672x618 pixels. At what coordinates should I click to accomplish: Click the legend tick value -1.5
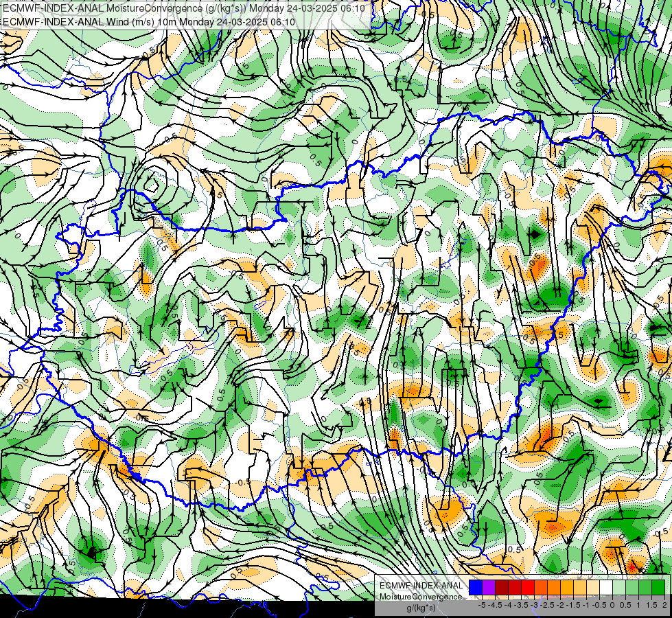[x=573, y=605]
